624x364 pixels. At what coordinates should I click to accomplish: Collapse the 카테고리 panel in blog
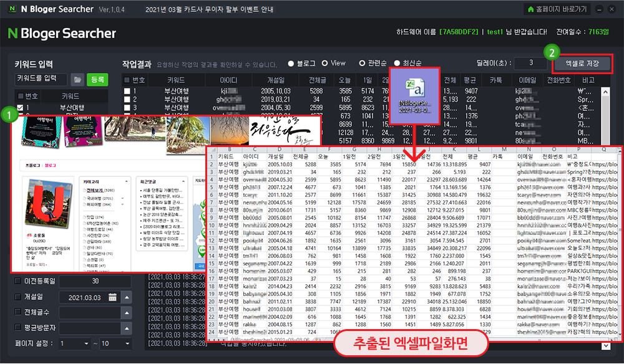click(x=127, y=181)
